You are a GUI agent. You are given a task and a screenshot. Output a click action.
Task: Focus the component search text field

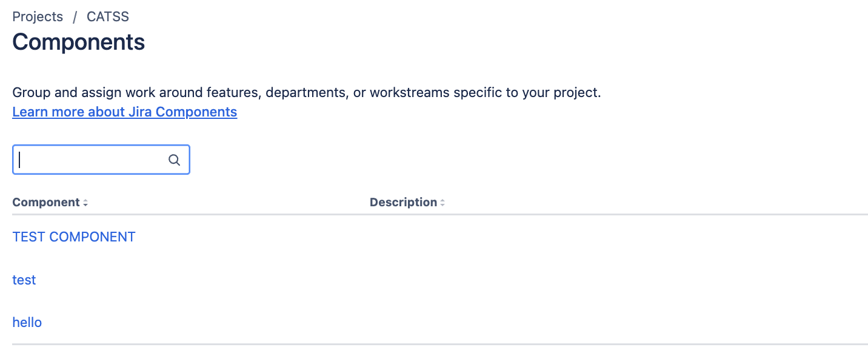pos(101,160)
